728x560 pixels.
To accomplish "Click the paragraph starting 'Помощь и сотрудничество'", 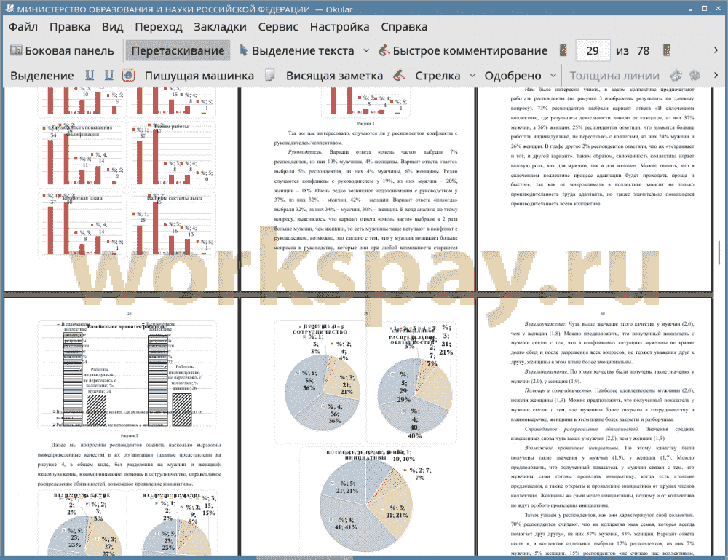I will click(602, 405).
